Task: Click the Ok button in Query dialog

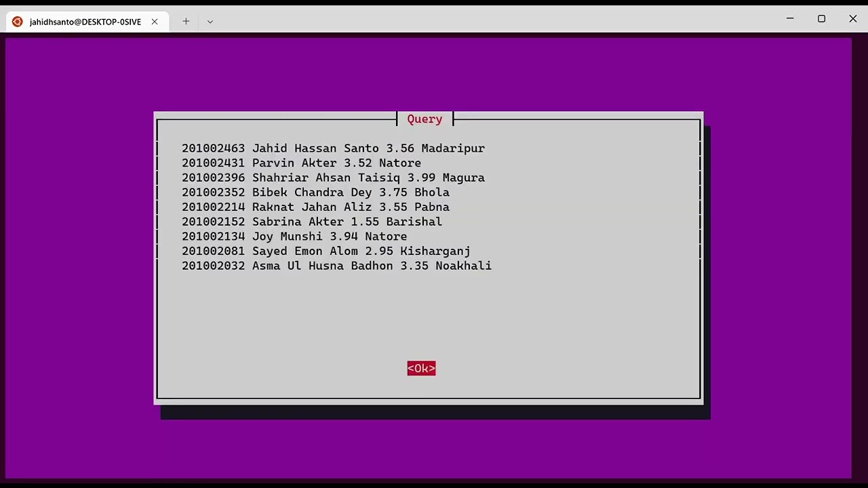Action: (421, 368)
